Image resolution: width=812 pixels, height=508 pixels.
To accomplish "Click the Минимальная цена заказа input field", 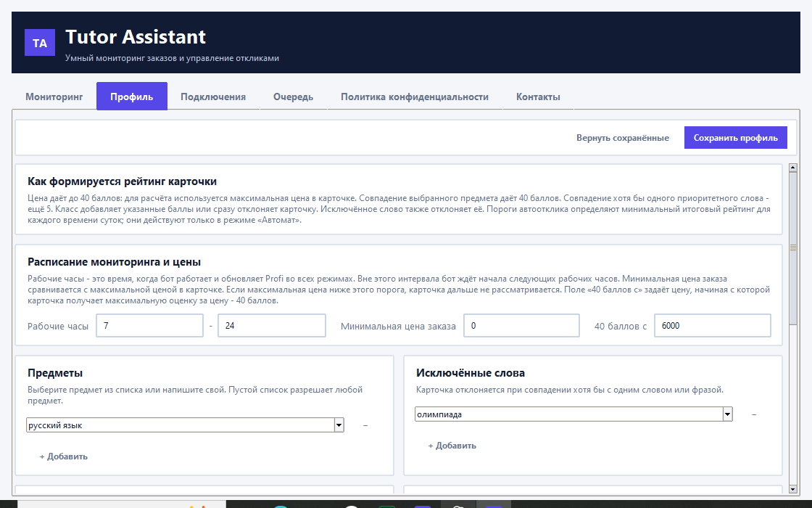I will click(521, 326).
